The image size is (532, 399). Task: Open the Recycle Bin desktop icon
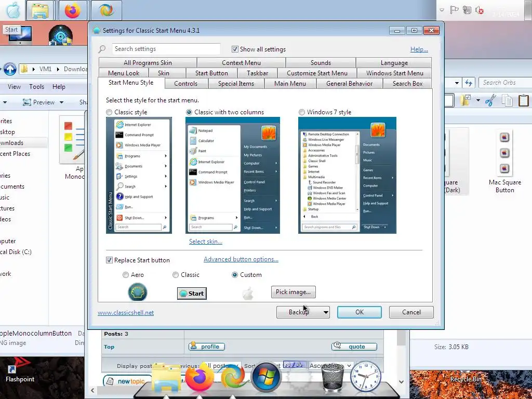(x=465, y=379)
